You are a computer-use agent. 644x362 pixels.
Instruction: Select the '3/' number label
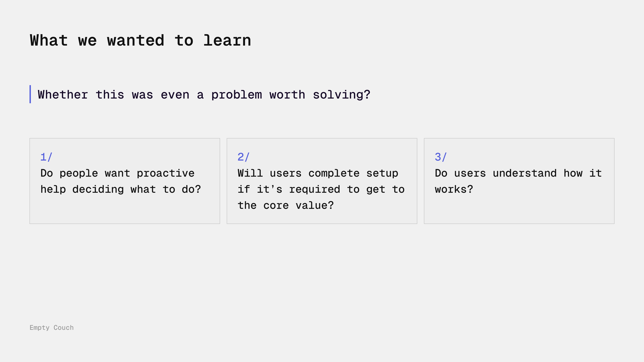point(441,157)
